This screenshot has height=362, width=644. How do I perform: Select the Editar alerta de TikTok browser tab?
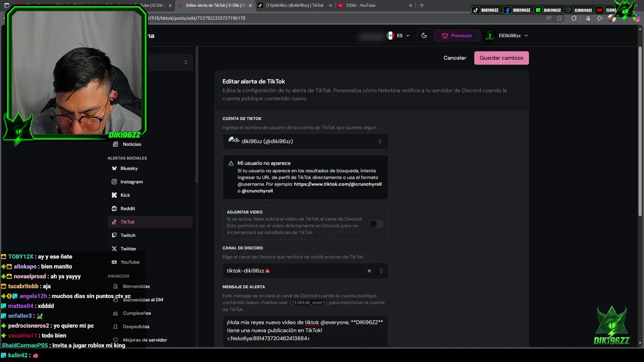point(214,6)
